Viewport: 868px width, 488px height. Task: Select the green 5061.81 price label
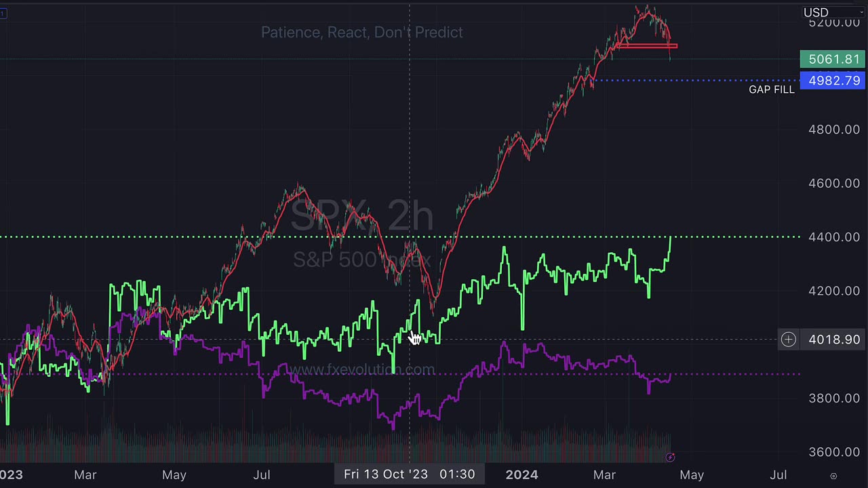point(833,60)
